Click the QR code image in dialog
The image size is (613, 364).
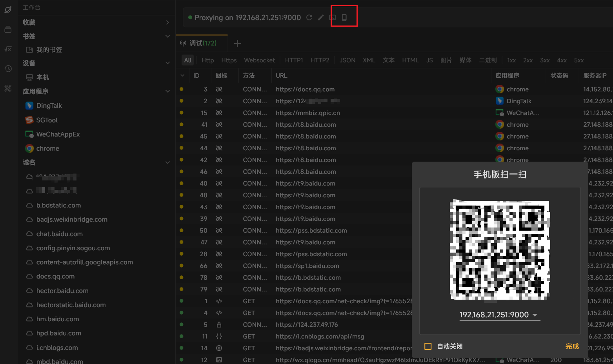point(500,250)
